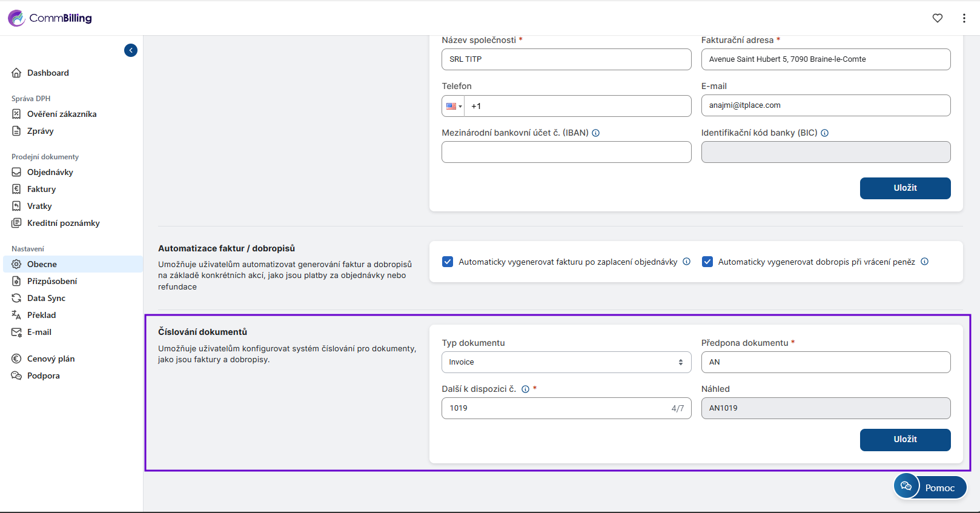Click the BIC info icon
Screen dimensions: 980x513
point(824,133)
